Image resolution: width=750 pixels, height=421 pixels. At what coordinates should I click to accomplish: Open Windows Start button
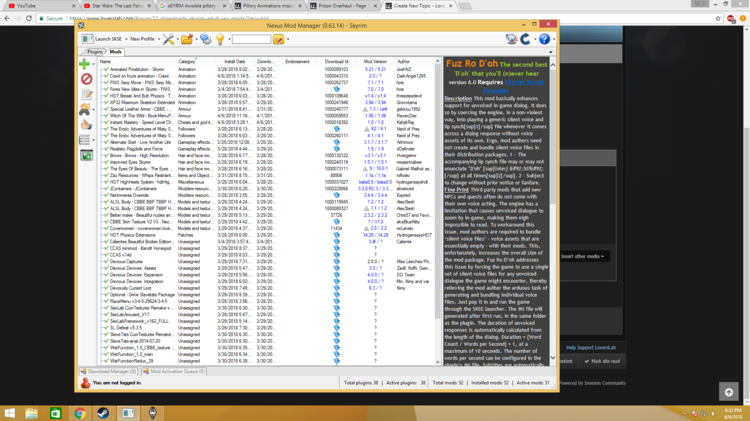click(x=9, y=413)
